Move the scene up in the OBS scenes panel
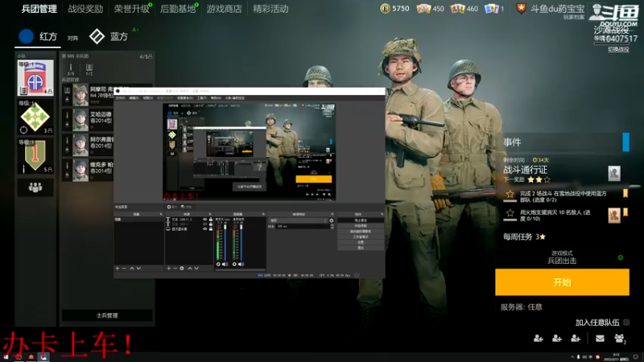The height and width of the screenshot is (362, 644). [x=132, y=269]
